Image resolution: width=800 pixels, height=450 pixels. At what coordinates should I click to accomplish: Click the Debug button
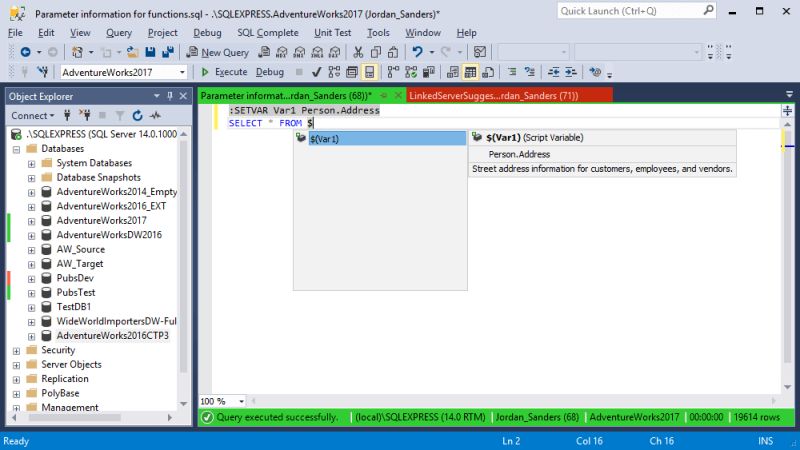tap(269, 72)
